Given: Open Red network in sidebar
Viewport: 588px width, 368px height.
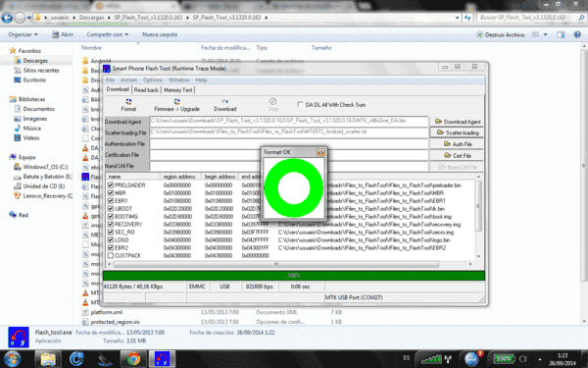Looking at the screenshot, I should [19, 215].
